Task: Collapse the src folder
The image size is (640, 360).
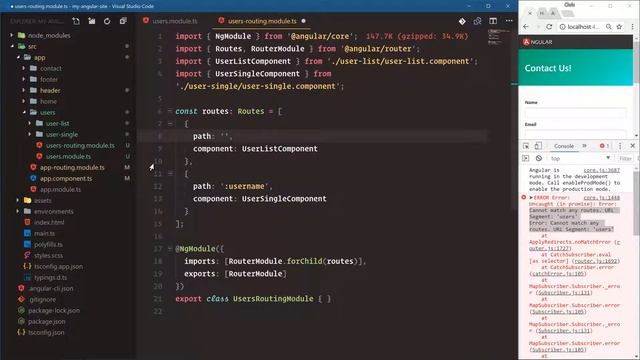Action: point(12,47)
